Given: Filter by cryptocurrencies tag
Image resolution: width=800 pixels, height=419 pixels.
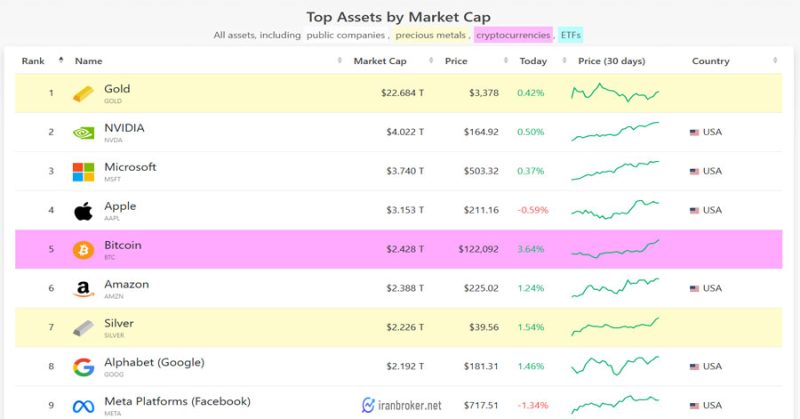Looking at the screenshot, I should (x=513, y=35).
